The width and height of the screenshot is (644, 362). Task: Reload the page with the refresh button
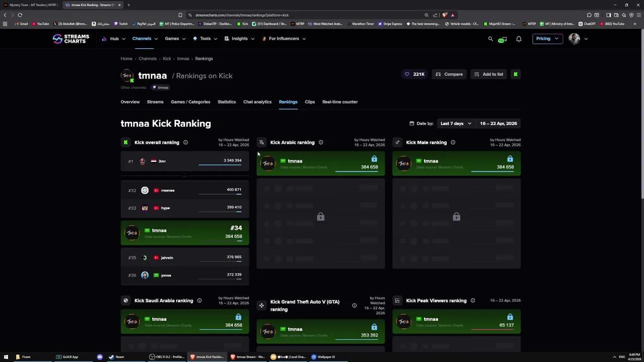pyautogui.click(x=20, y=15)
